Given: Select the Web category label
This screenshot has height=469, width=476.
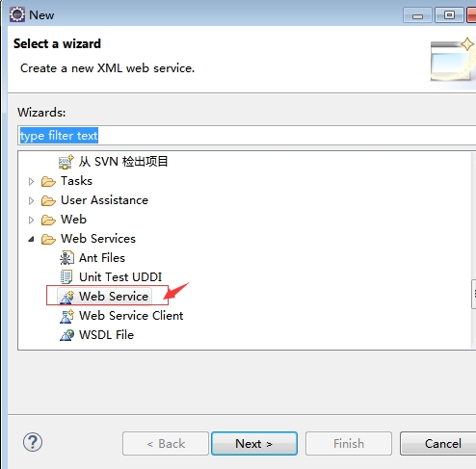Looking at the screenshot, I should [x=73, y=220].
